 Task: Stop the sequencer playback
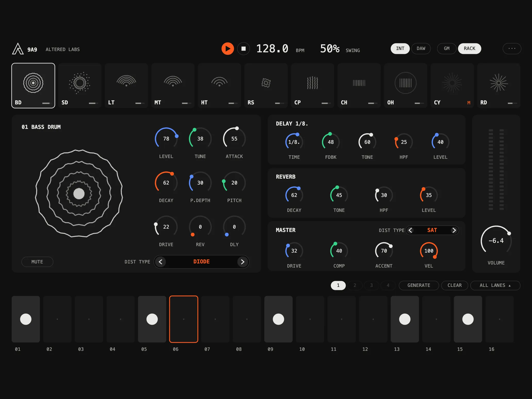pyautogui.click(x=243, y=48)
